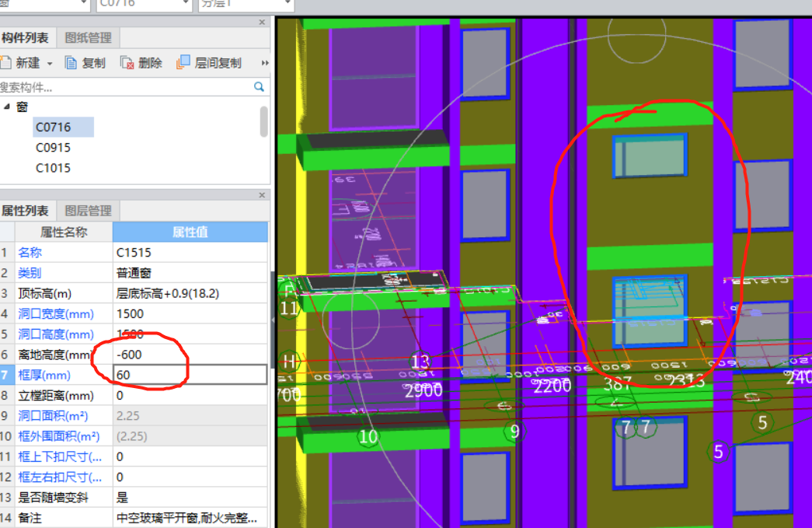Click the 名称 property label

pyautogui.click(x=30, y=253)
